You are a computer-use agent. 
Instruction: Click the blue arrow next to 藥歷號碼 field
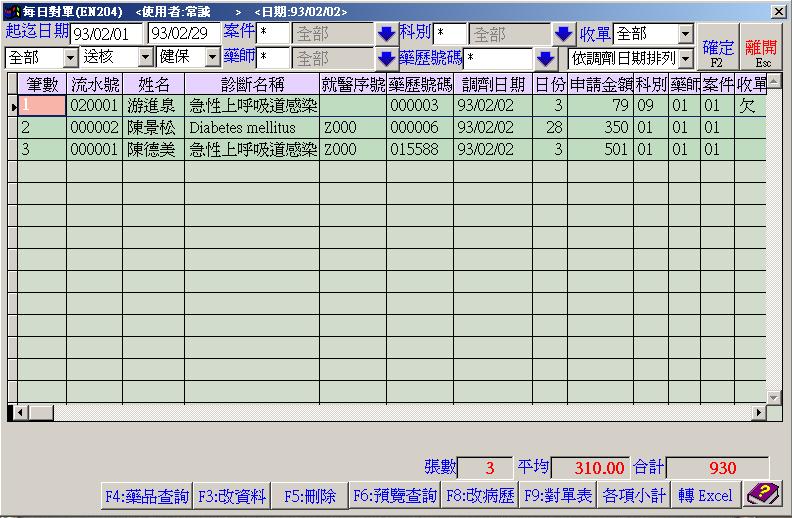(x=545, y=58)
